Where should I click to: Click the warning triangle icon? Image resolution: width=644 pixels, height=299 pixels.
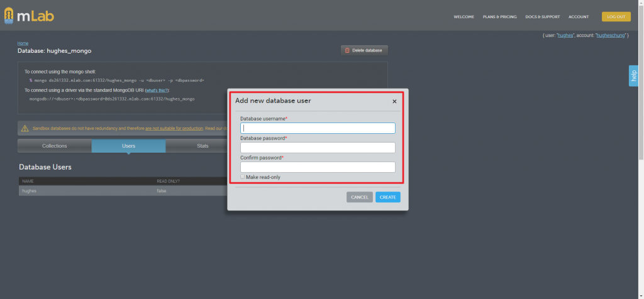click(x=25, y=128)
